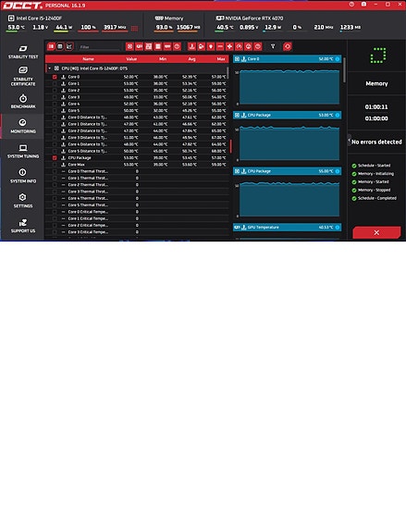
Task: Enable the Core 1 checkbox
Action: (55, 84)
